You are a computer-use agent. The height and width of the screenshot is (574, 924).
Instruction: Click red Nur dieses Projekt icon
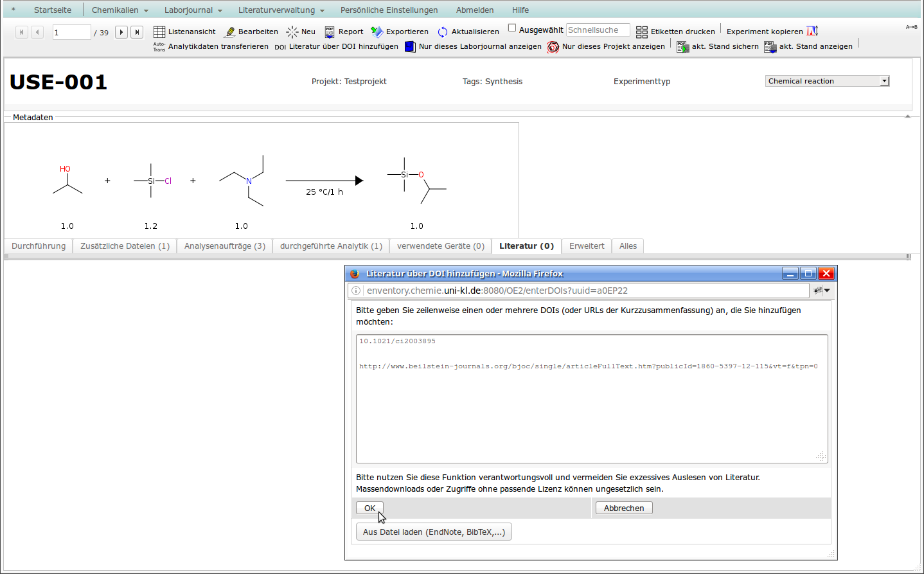(553, 47)
